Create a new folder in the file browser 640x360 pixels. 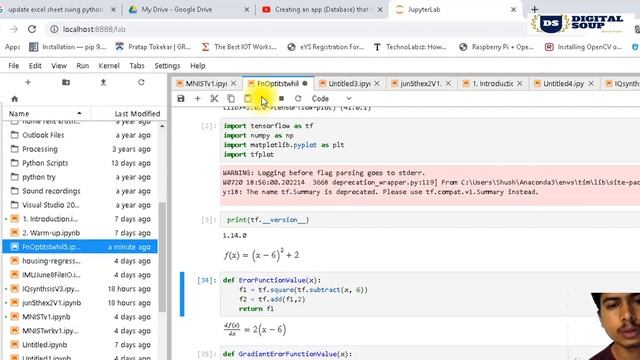pyautogui.click(x=66, y=82)
